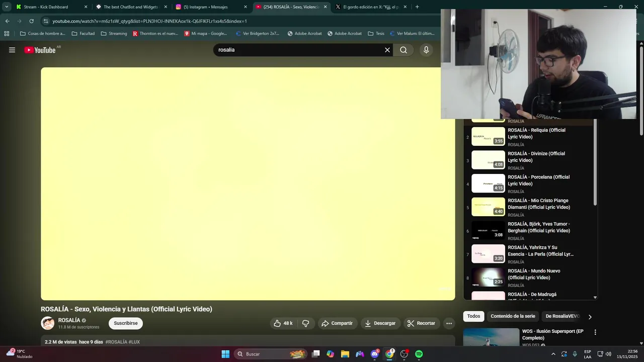Image resolution: width=644 pixels, height=362 pixels.
Task: Open ROSALÍA channel avatar
Action: [48, 323]
